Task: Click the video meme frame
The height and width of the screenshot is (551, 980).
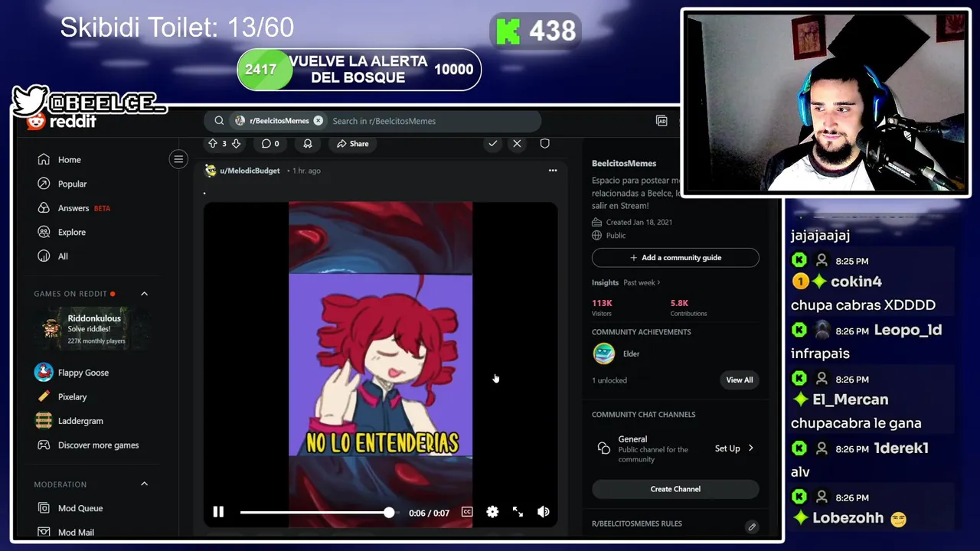Action: (381, 366)
